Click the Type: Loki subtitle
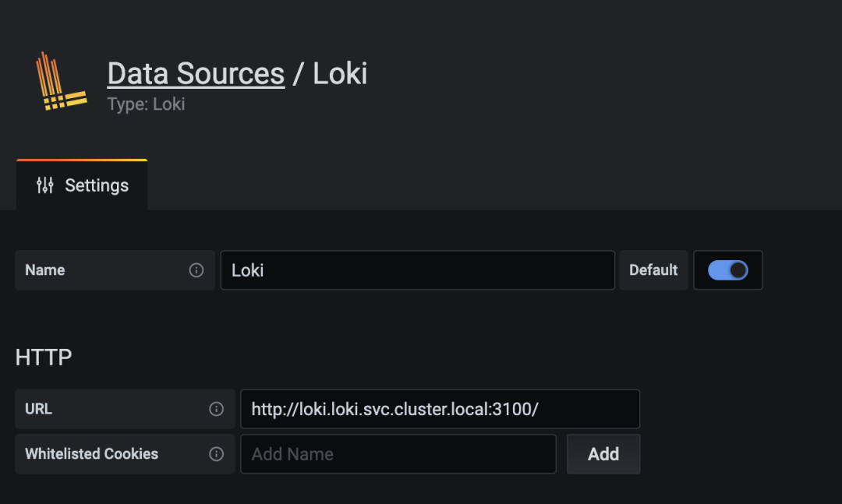 (146, 104)
